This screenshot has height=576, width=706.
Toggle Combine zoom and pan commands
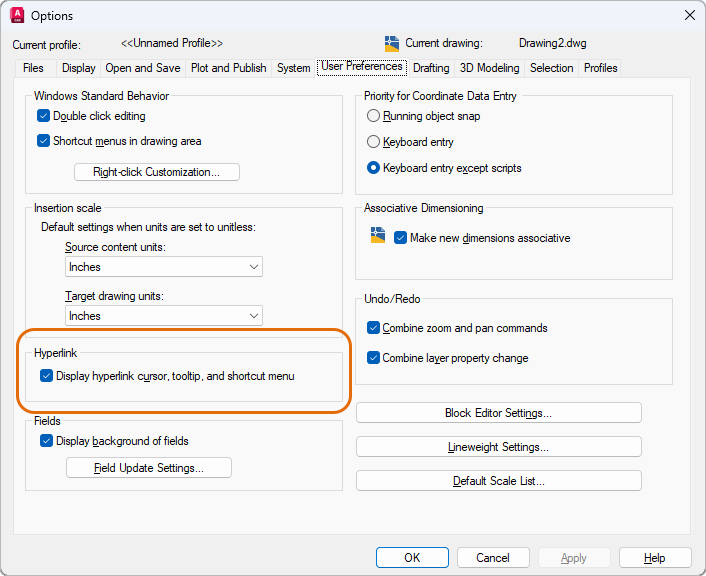(x=374, y=328)
